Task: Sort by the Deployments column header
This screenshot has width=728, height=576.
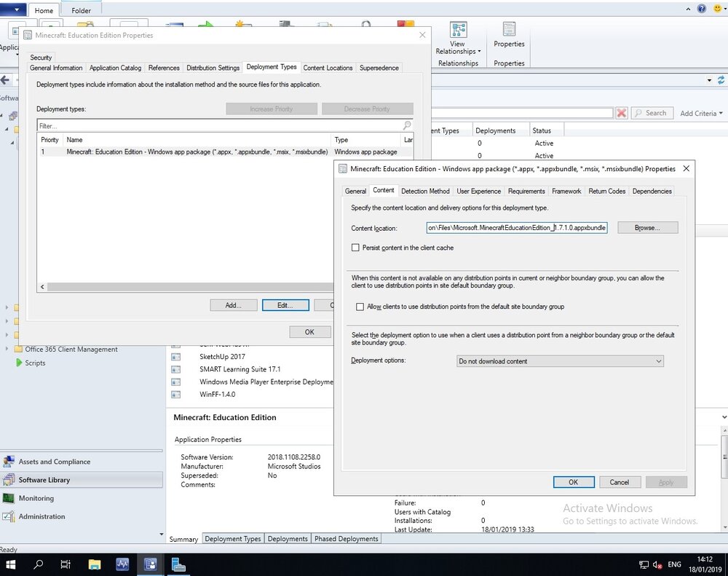Action: [x=501, y=130]
